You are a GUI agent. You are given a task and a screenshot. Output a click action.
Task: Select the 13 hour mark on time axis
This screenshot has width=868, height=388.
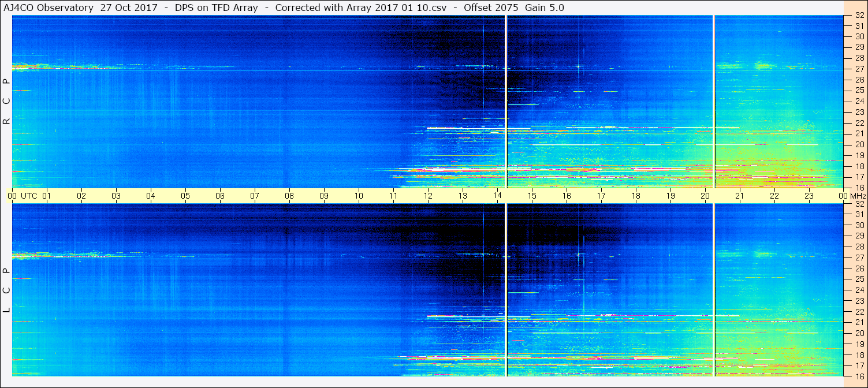click(x=463, y=196)
